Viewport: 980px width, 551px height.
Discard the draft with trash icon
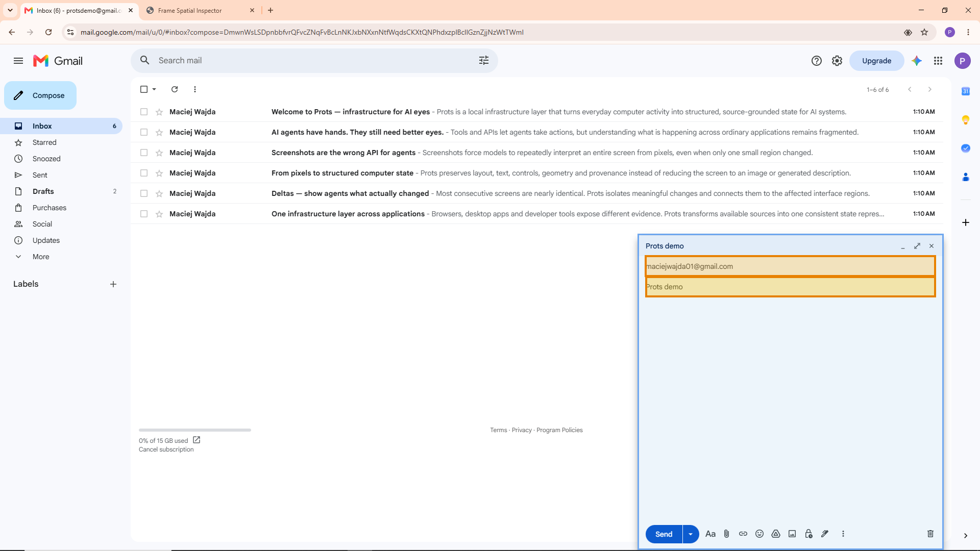coord(930,534)
